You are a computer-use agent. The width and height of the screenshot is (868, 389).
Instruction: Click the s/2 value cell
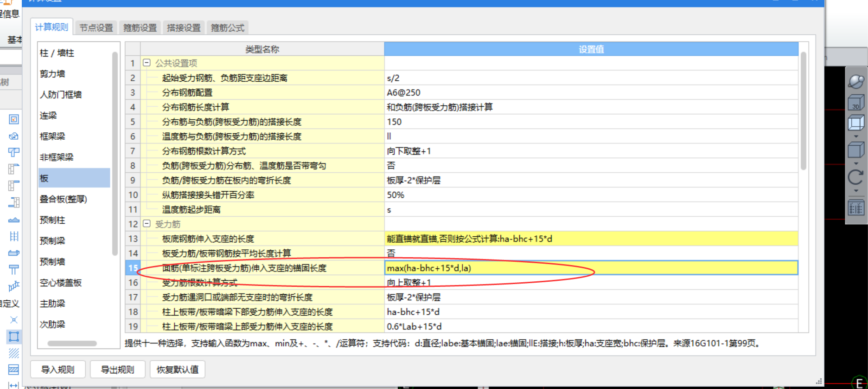click(x=591, y=78)
